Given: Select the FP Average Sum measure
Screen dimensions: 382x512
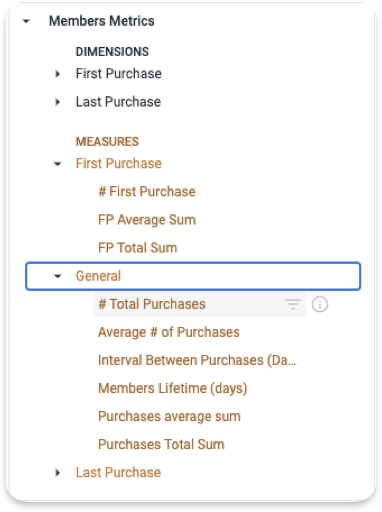Looking at the screenshot, I should coord(147,220).
